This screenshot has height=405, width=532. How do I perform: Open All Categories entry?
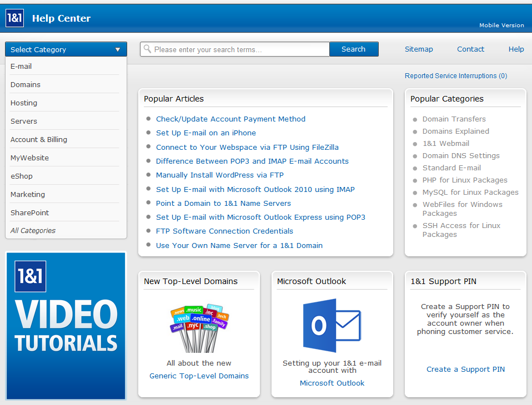tap(33, 230)
